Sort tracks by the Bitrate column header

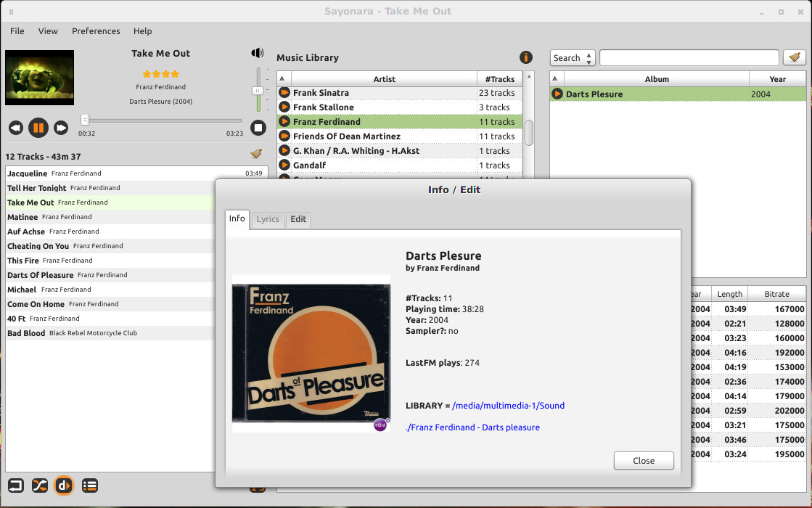point(776,294)
